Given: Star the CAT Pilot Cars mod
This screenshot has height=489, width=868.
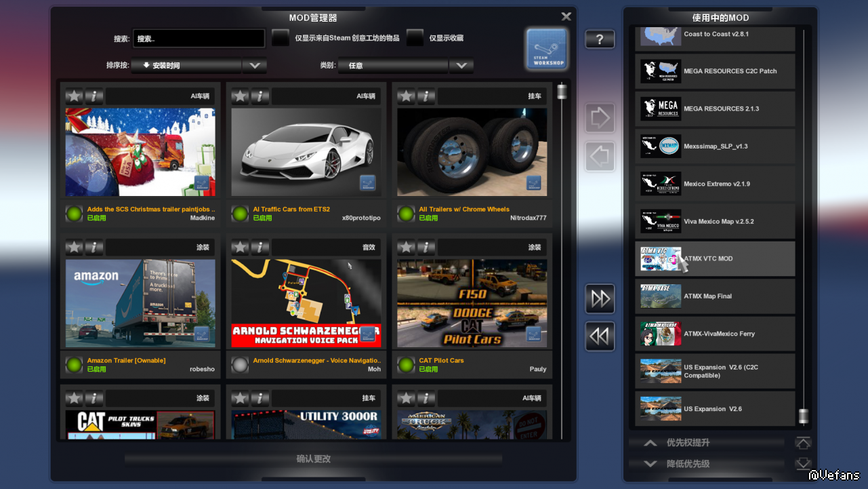Looking at the screenshot, I should pyautogui.click(x=407, y=248).
